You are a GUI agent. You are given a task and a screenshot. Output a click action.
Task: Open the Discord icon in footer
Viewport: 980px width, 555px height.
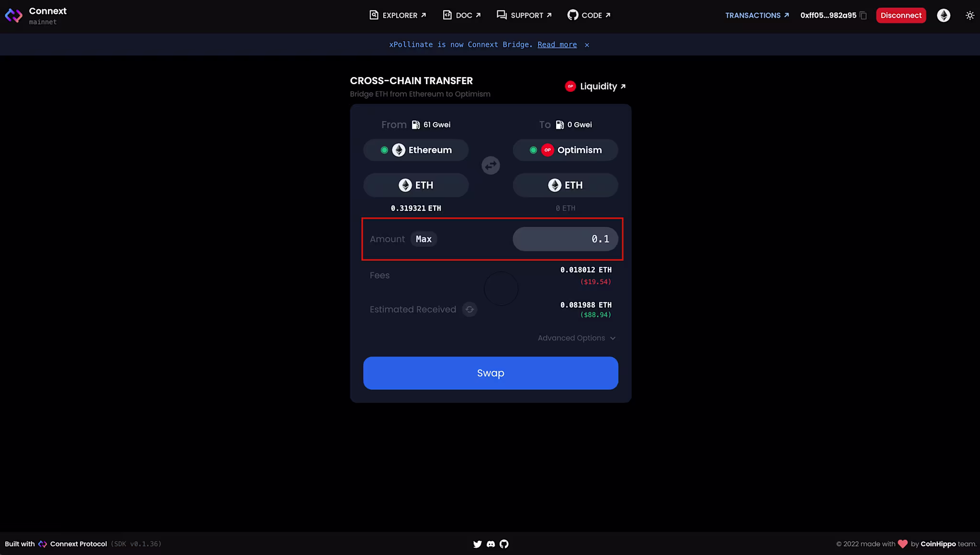click(490, 544)
